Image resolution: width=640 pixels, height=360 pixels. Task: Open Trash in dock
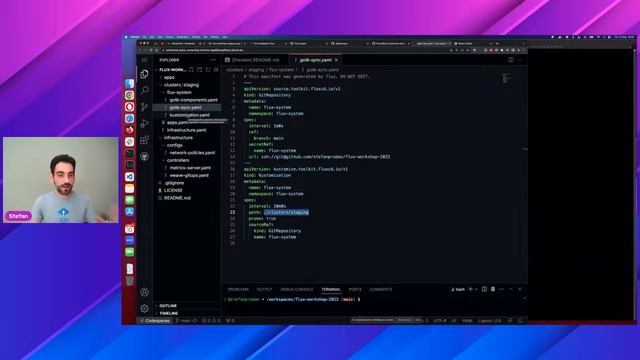coord(129,281)
